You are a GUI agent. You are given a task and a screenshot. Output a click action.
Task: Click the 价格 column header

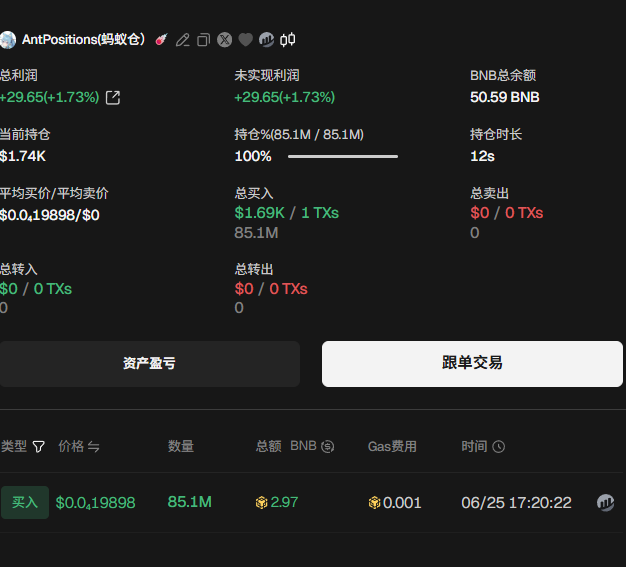71,446
